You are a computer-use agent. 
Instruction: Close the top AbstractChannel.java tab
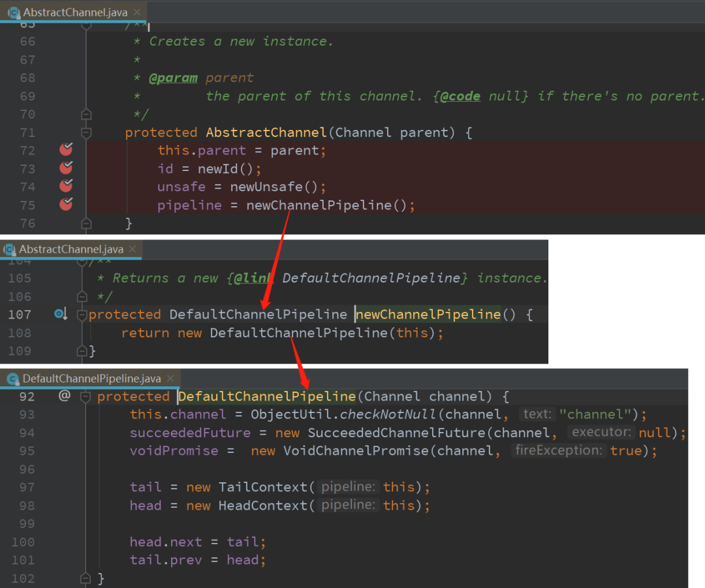pos(137,12)
